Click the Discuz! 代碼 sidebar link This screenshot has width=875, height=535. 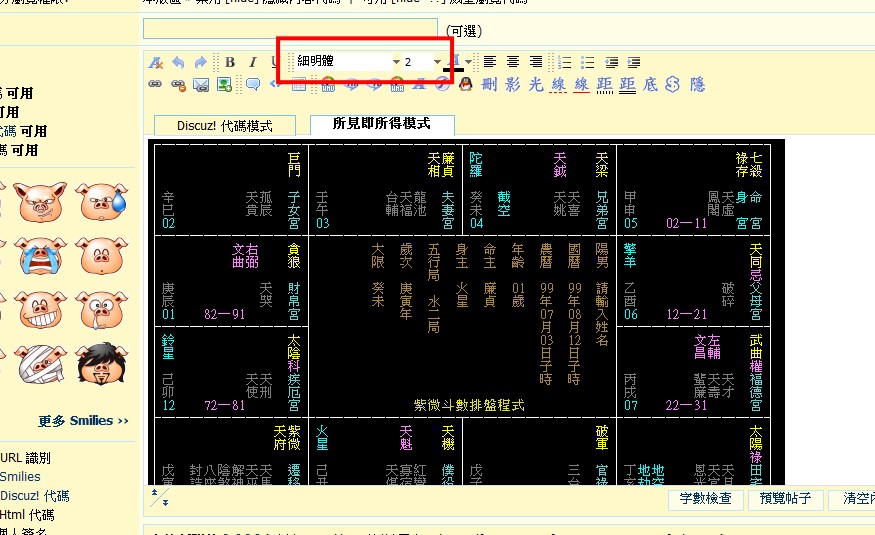point(35,496)
